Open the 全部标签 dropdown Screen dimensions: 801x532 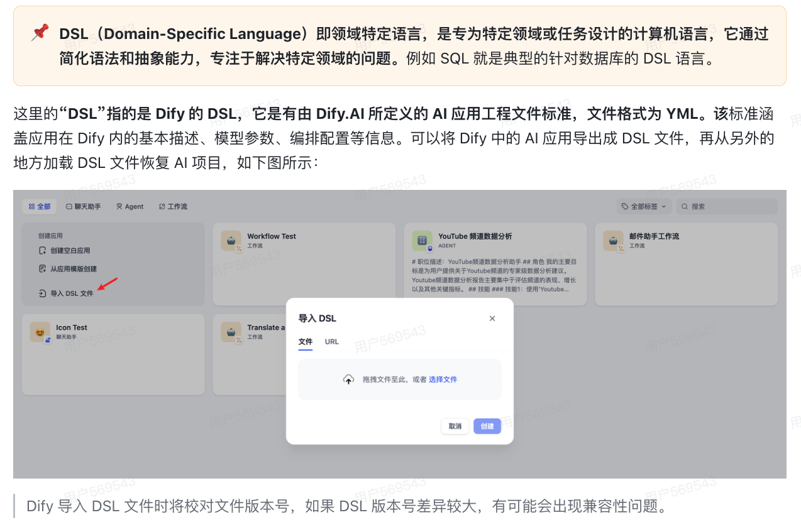click(644, 206)
